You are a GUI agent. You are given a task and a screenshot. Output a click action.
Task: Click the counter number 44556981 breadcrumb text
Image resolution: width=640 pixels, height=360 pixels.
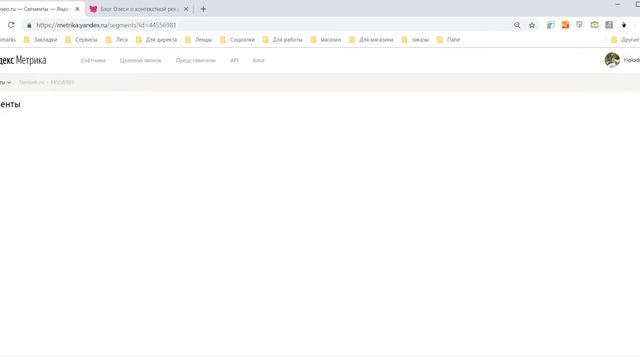62,82
